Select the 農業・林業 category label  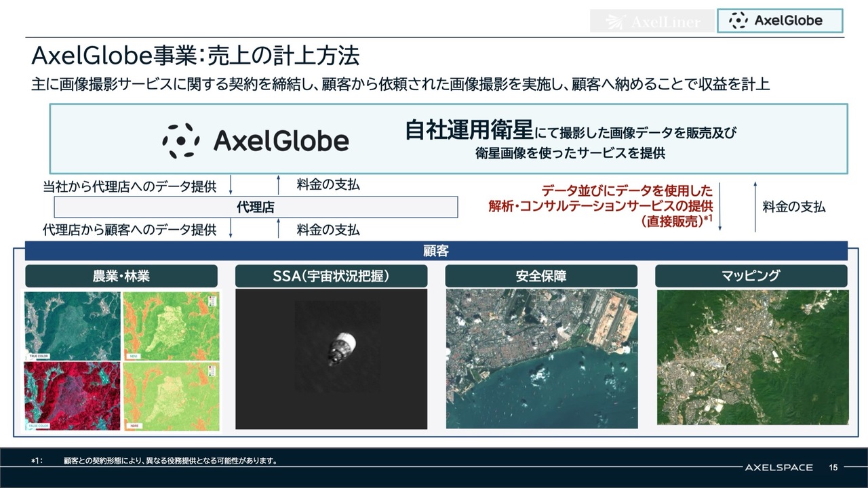[121, 276]
